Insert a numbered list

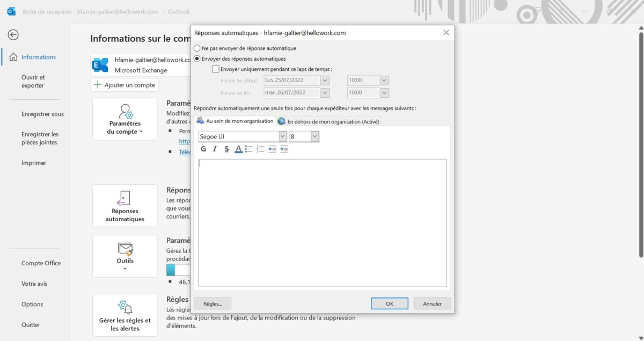point(259,149)
